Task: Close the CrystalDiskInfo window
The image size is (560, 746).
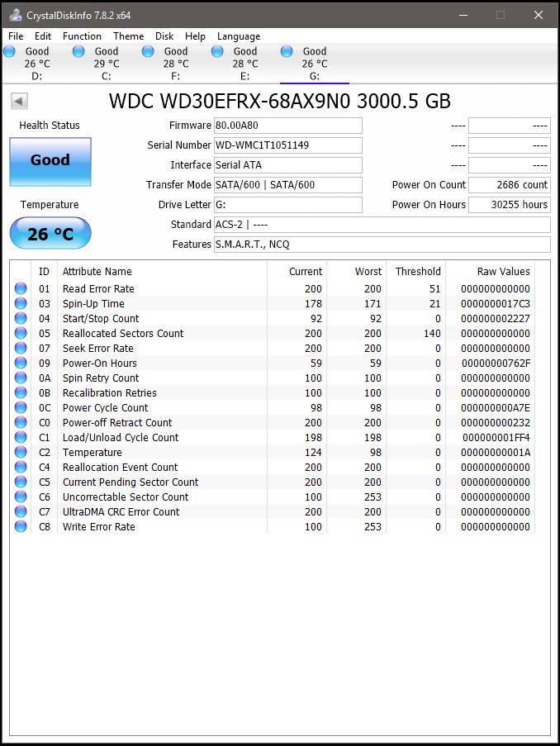Action: (x=539, y=15)
